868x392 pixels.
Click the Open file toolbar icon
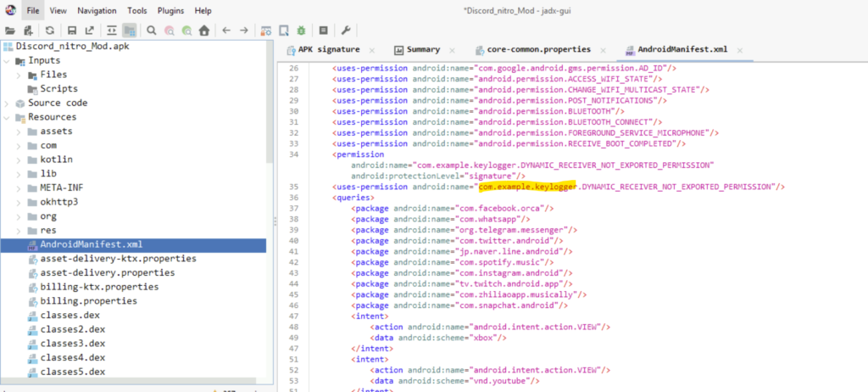pyautogui.click(x=10, y=31)
